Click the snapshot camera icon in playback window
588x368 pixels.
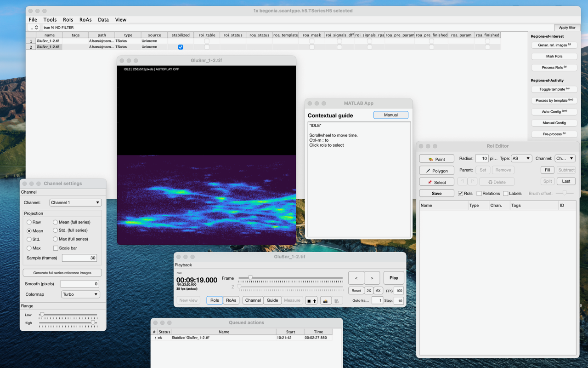326,300
